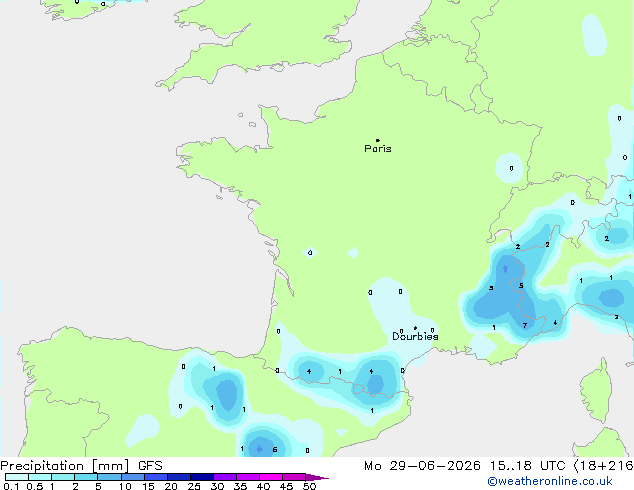Click the '20' legend scale label
634x490 pixels.
[x=171, y=486]
